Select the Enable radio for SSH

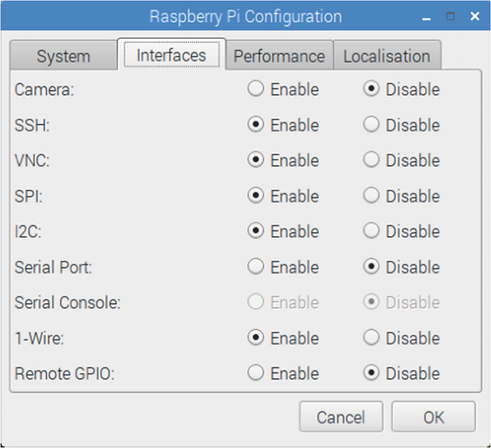[256, 124]
